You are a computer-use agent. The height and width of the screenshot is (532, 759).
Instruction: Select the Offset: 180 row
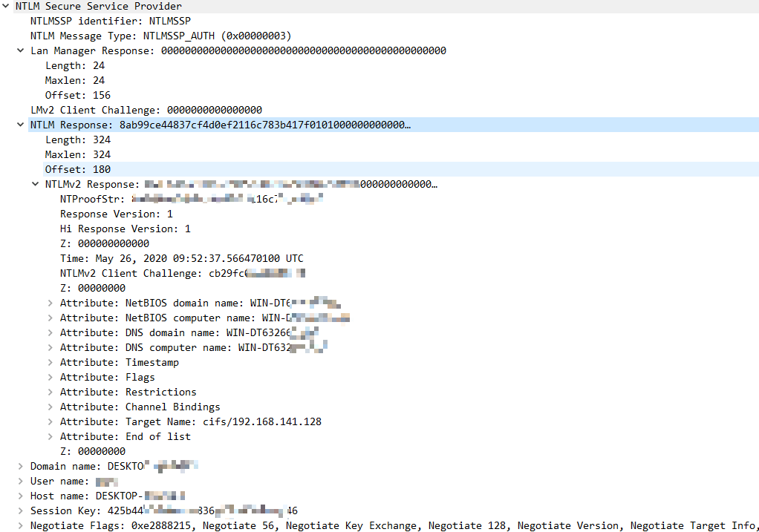(x=77, y=169)
